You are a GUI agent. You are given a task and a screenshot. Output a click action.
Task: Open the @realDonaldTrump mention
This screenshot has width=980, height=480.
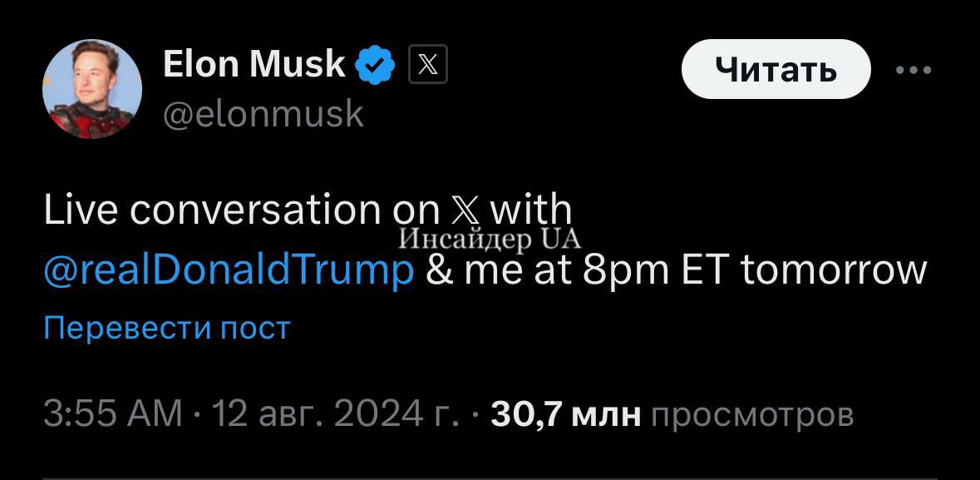(x=229, y=270)
